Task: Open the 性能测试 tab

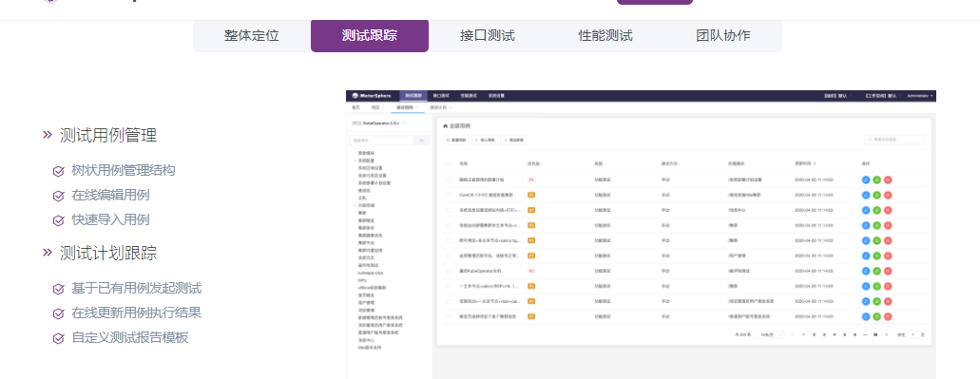Action: (x=605, y=35)
